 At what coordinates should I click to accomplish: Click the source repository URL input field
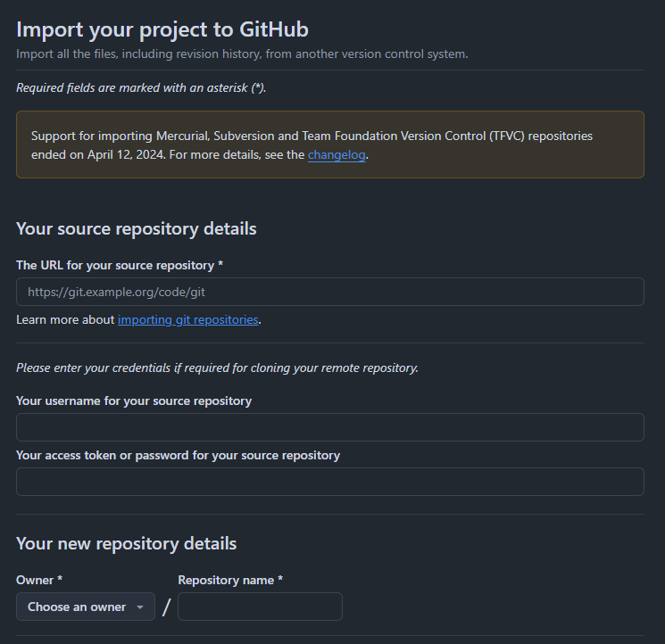[x=329, y=292]
